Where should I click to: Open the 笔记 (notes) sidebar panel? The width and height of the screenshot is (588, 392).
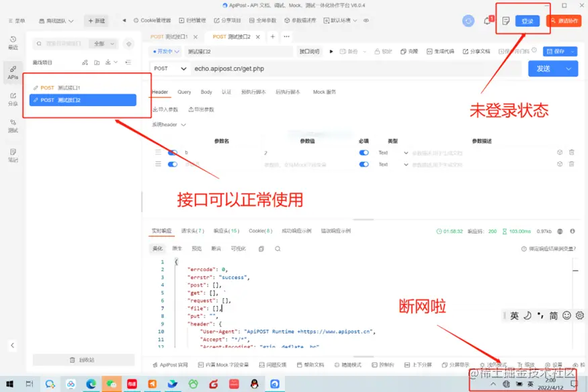pos(13,155)
